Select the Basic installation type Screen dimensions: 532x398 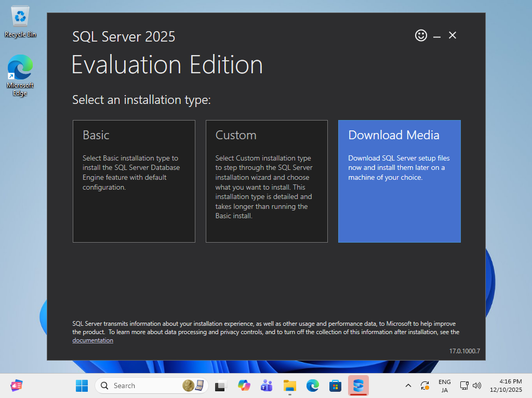(134, 181)
